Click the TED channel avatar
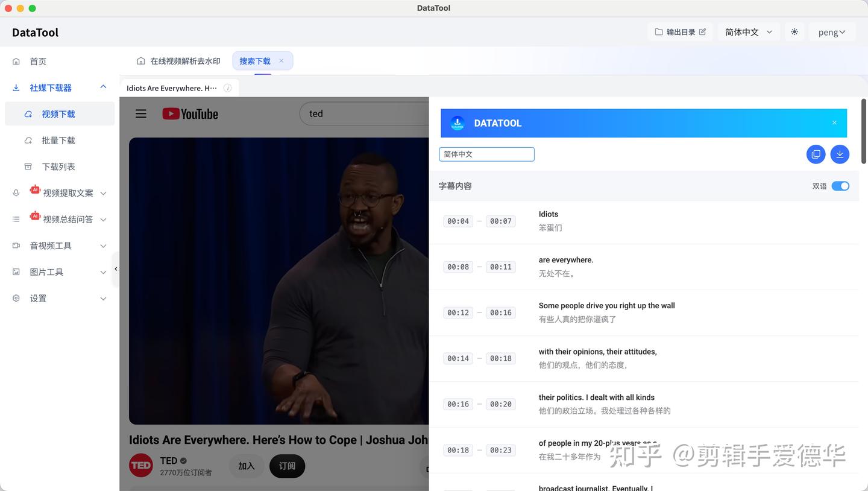The width and height of the screenshot is (868, 491). tap(141, 465)
